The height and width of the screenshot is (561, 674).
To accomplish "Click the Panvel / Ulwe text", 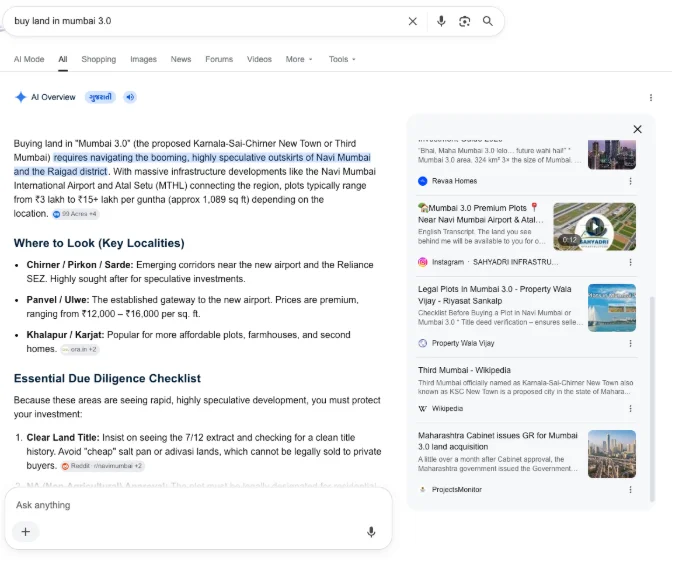I will (x=58, y=300).
